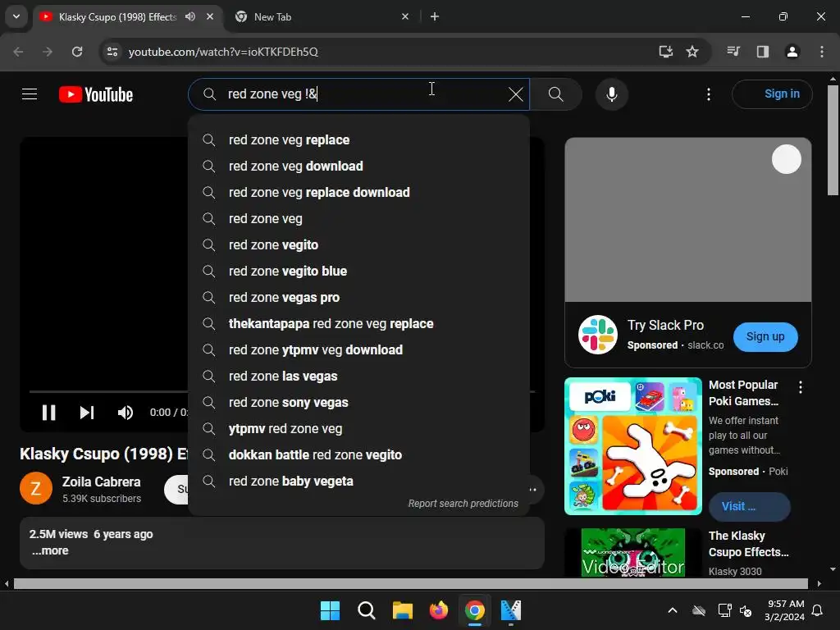Viewport: 840px width, 630px height.
Task: Select suggestion 'red zone vegito blue'
Action: coord(359,271)
